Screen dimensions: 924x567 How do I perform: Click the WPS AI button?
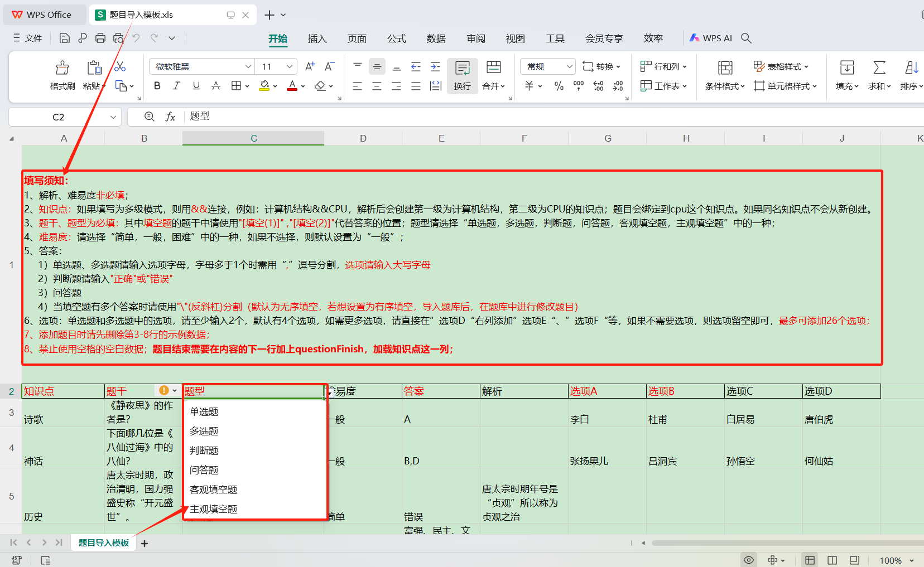(x=710, y=38)
